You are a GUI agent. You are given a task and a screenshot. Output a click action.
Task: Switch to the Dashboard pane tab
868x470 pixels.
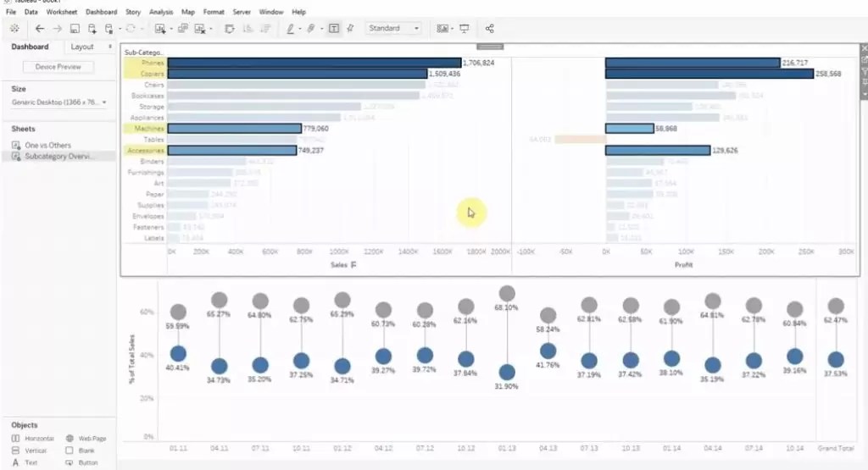[30, 47]
